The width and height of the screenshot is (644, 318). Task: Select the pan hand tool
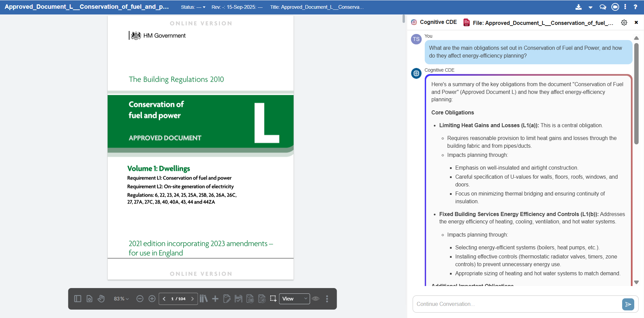coord(101,299)
